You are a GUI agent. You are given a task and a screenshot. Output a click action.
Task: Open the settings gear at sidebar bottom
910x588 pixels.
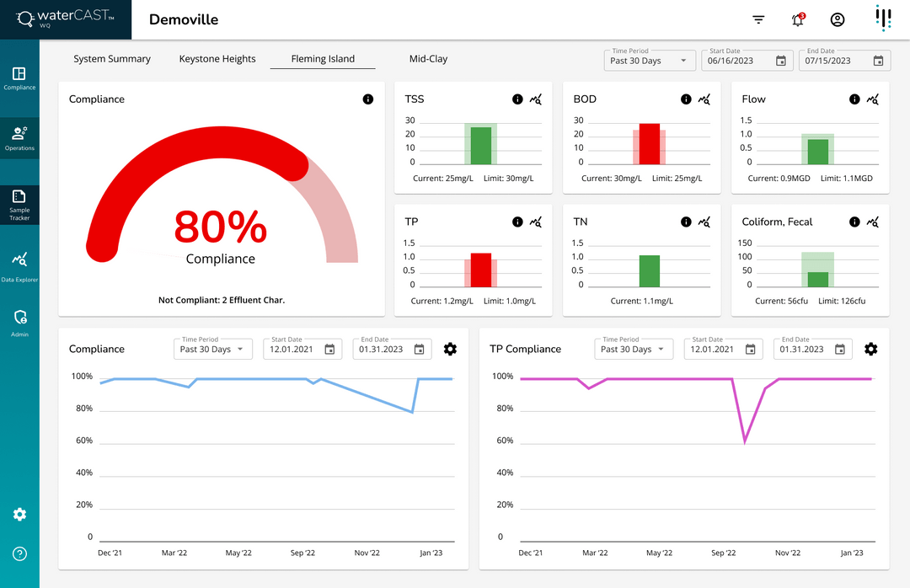pos(19,514)
